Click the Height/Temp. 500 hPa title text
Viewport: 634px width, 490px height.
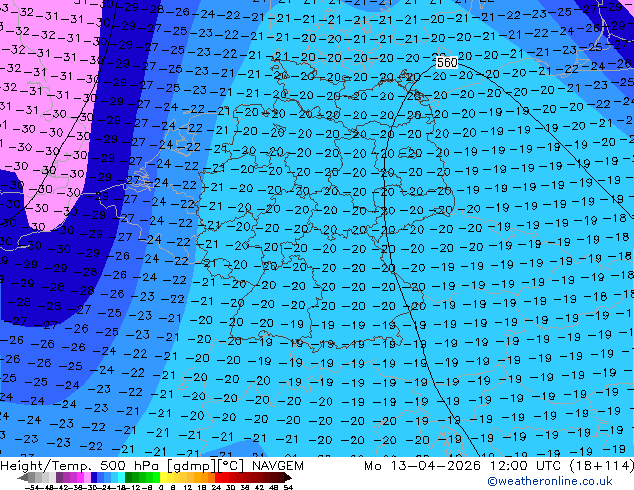81,465
